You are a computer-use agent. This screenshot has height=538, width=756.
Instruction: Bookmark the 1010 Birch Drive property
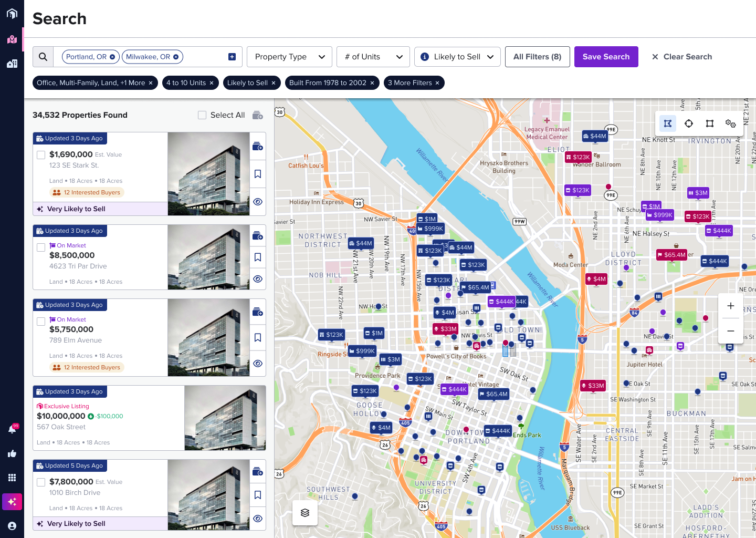point(258,495)
